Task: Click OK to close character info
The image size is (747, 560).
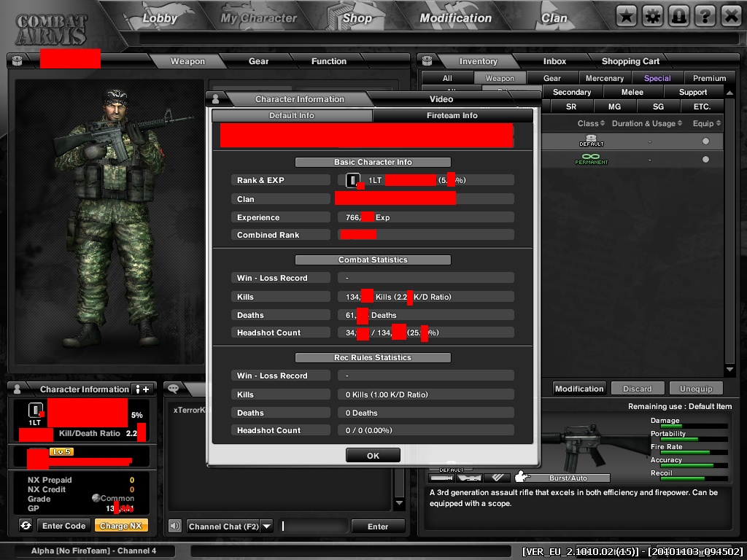Action: (373, 456)
